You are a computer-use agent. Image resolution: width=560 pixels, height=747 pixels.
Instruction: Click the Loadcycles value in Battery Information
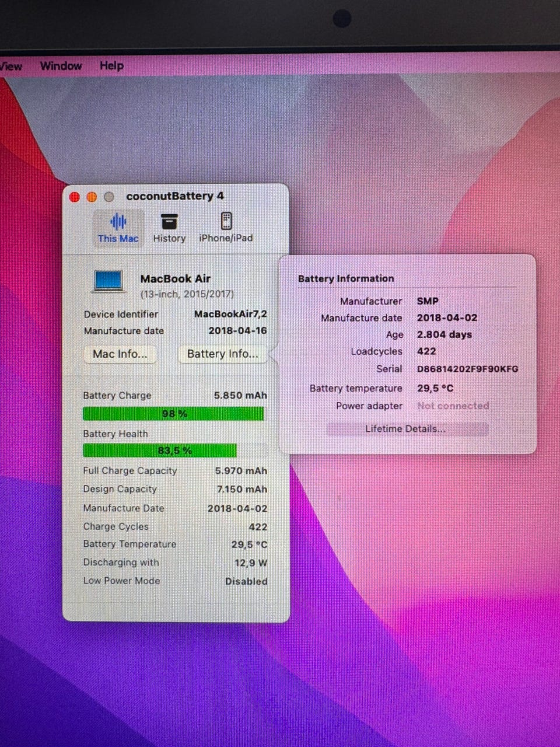(x=426, y=351)
